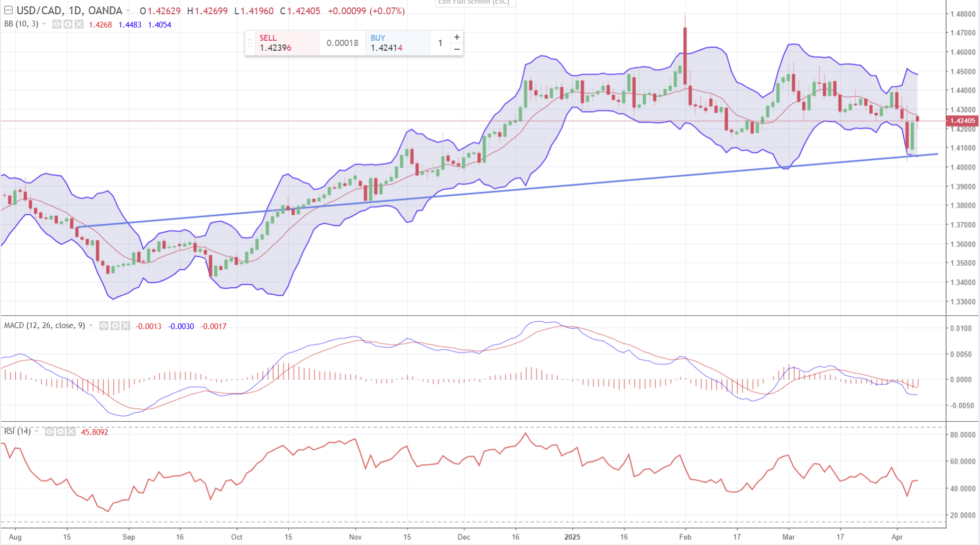Decrease order quantity with minus button
Viewport: 980px width, 545px height.
click(457, 49)
